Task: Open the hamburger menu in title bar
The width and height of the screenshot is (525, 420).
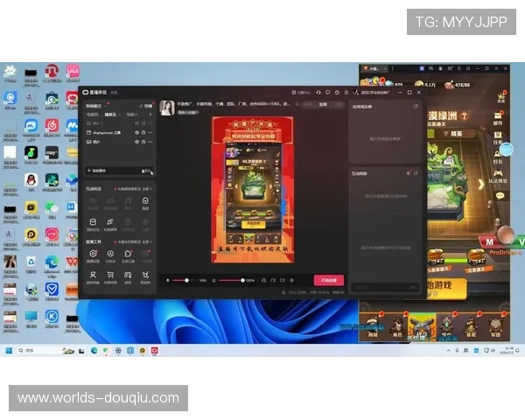Action: (x=346, y=93)
